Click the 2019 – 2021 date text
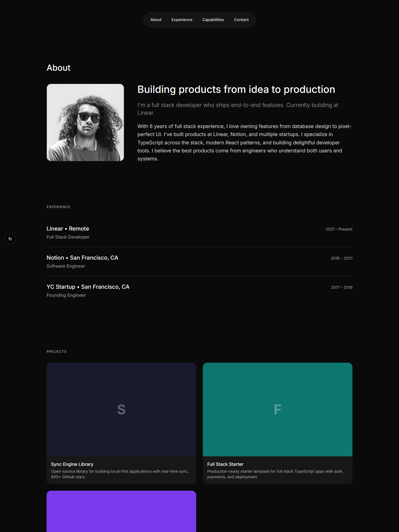The image size is (399, 532). click(x=342, y=258)
